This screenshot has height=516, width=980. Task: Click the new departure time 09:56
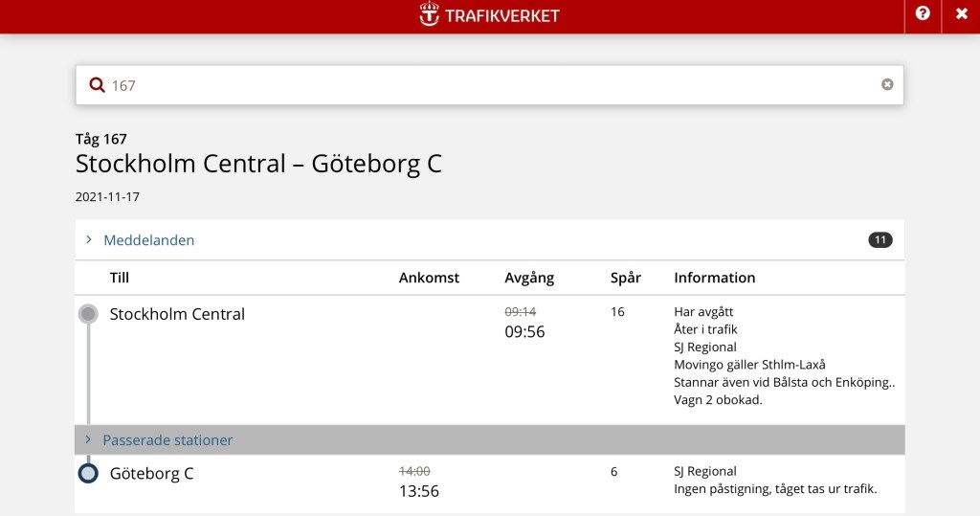coord(524,332)
